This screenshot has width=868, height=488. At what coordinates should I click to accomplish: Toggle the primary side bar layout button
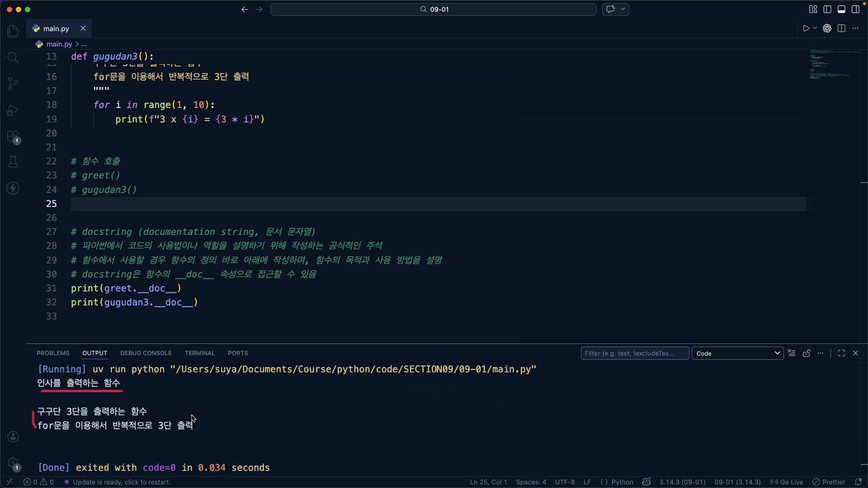pos(827,9)
